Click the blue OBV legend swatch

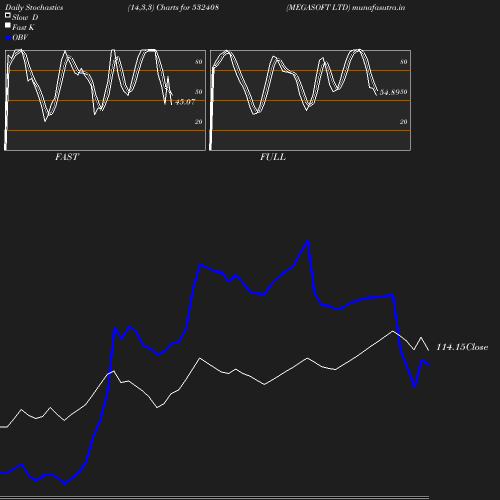pyautogui.click(x=8, y=38)
